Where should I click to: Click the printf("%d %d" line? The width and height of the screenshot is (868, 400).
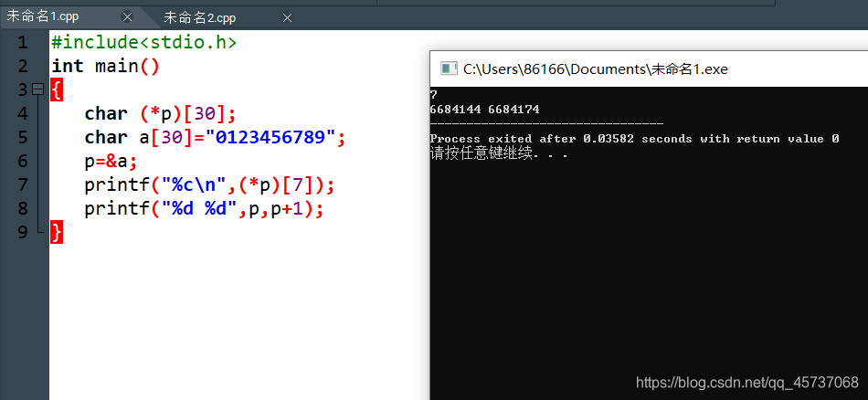204,208
